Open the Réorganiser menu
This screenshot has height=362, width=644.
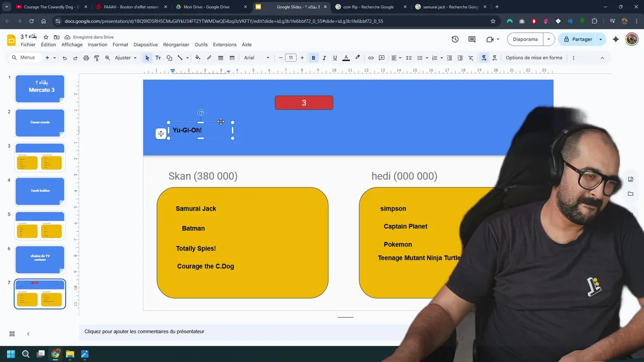[x=176, y=45]
